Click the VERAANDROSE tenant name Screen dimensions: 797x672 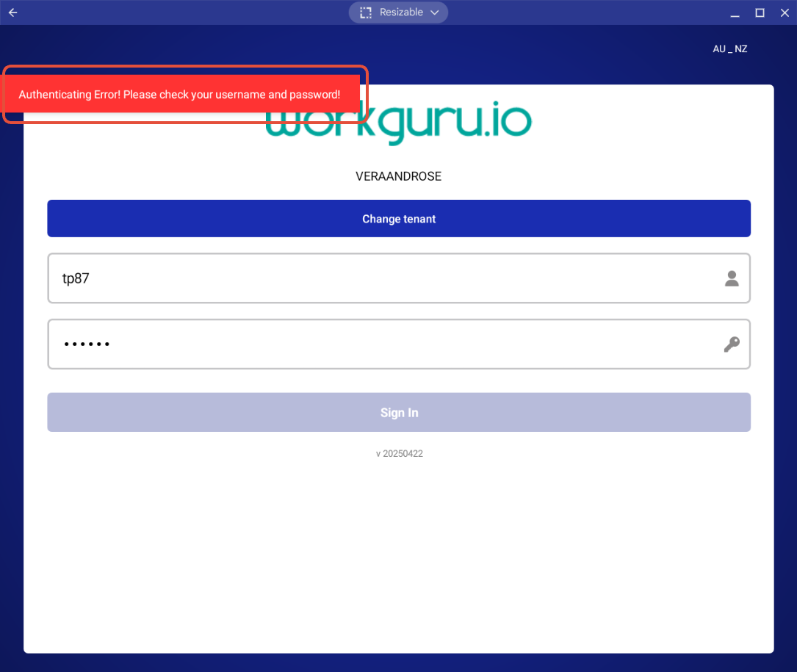coord(398,176)
